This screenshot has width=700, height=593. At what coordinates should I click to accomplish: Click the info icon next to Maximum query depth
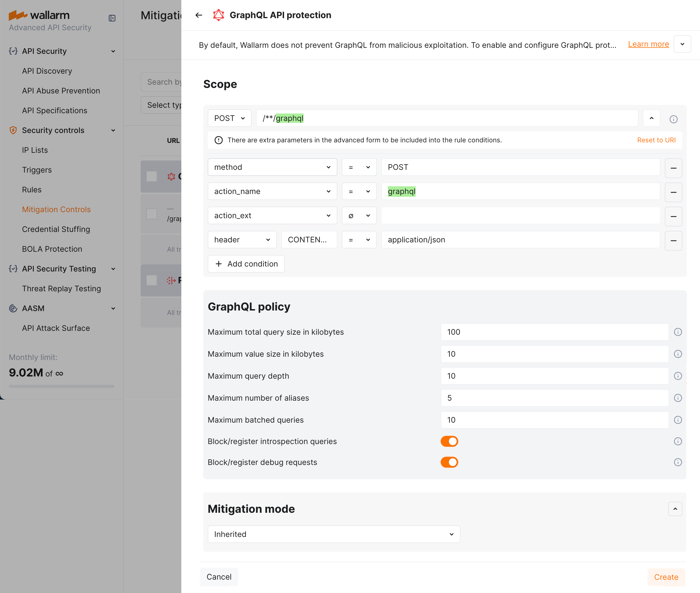(x=678, y=376)
